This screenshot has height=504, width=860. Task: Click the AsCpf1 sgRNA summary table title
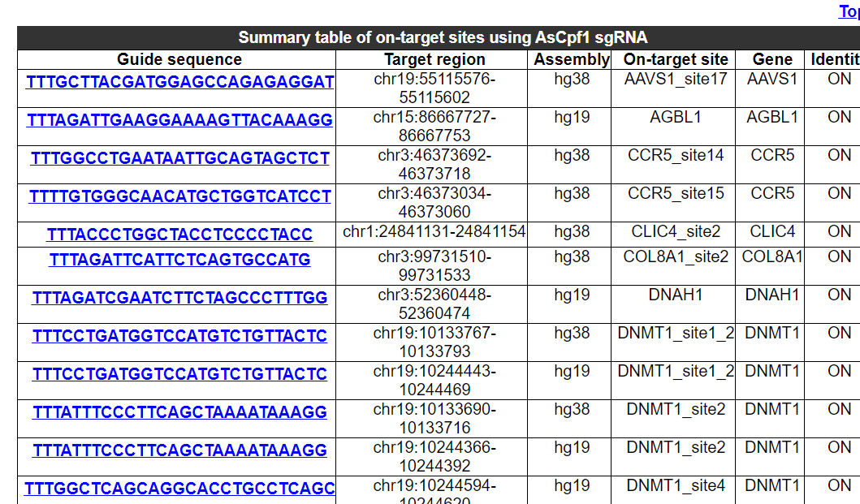pos(443,38)
